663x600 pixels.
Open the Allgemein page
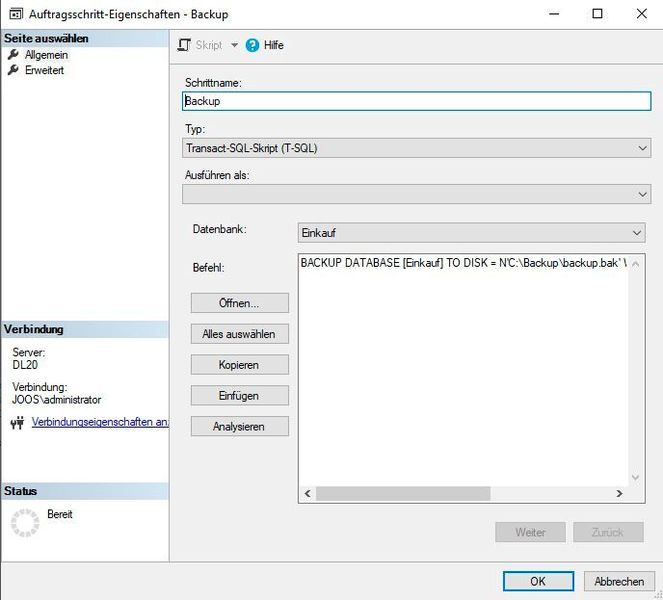pyautogui.click(x=46, y=55)
